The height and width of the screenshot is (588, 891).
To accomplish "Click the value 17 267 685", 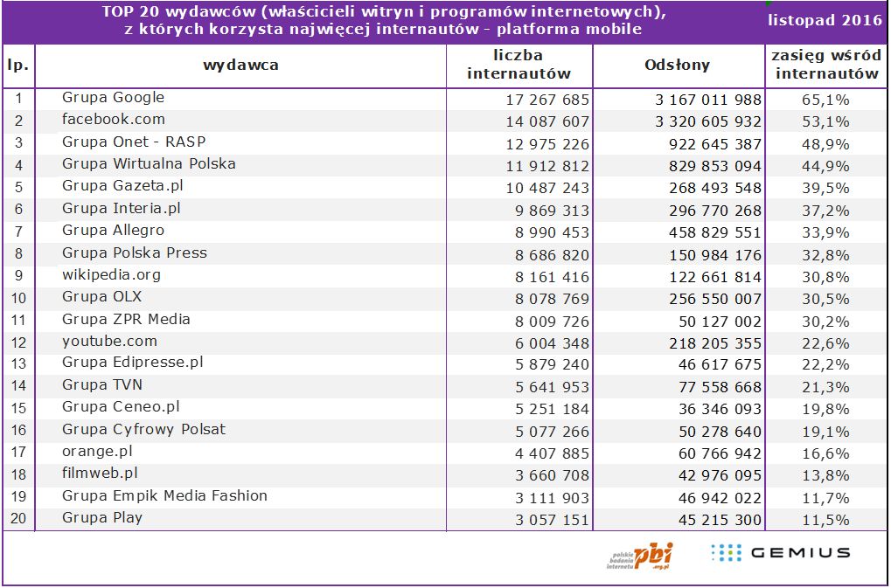I will click(x=547, y=100).
